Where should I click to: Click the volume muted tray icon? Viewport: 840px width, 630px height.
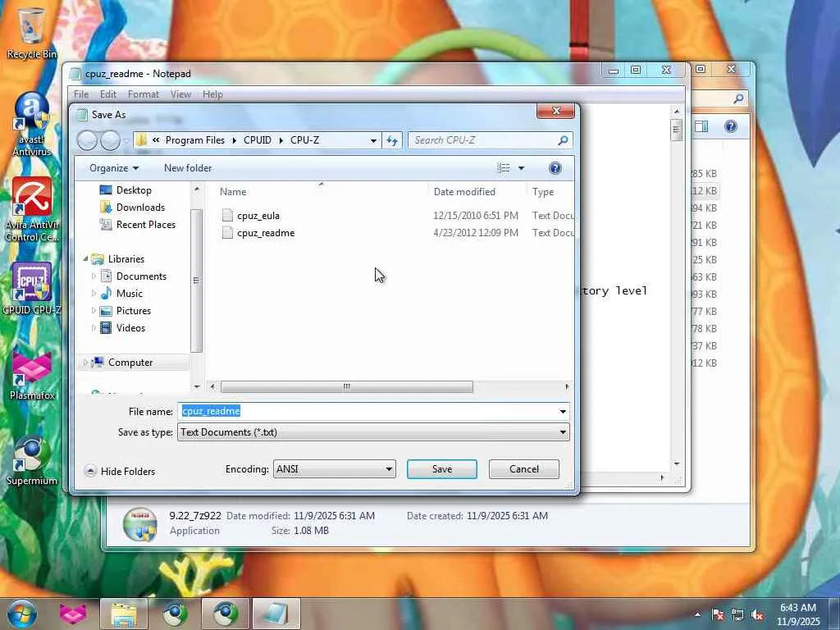[x=757, y=615]
